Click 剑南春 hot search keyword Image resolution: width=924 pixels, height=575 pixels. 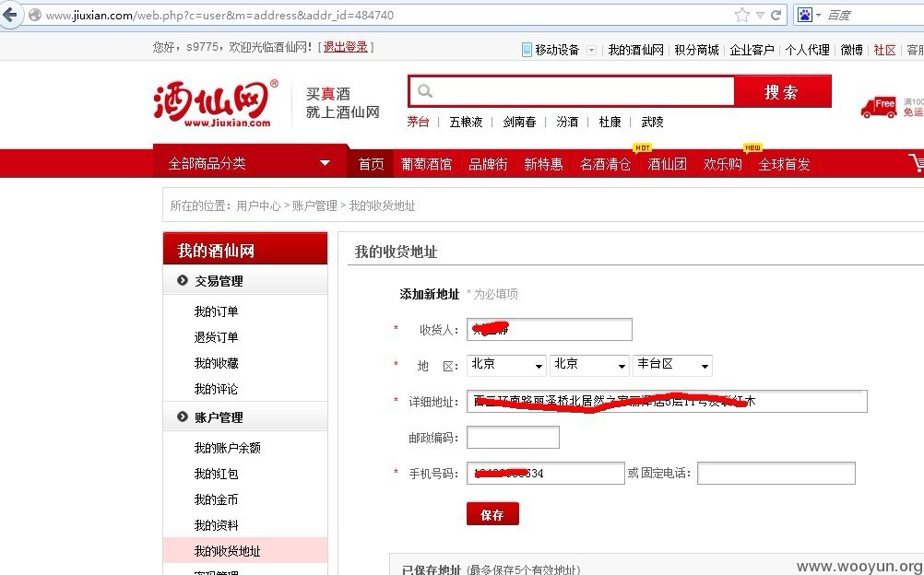pyautogui.click(x=520, y=122)
